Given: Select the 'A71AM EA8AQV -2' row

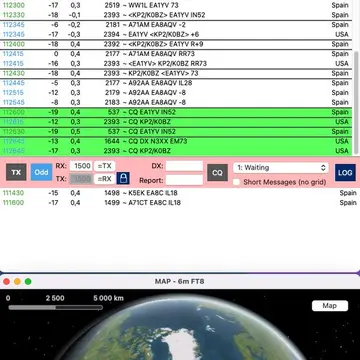Looking at the screenshot, I should click(176, 25).
